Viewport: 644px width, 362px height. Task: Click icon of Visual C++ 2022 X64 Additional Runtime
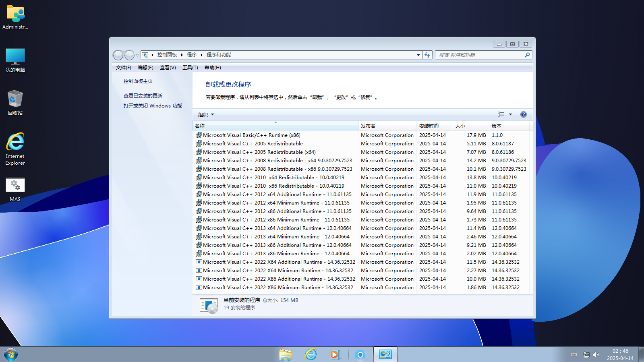(199, 262)
